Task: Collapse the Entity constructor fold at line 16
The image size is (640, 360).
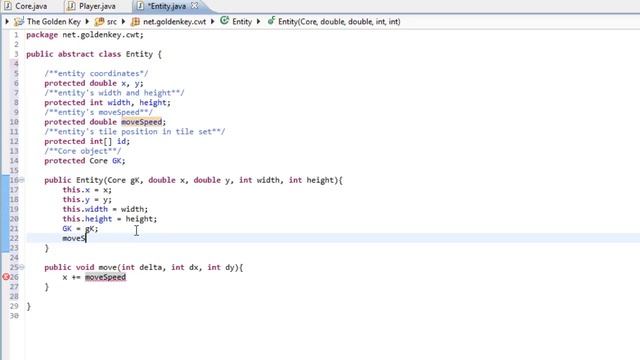Action: tap(22, 180)
